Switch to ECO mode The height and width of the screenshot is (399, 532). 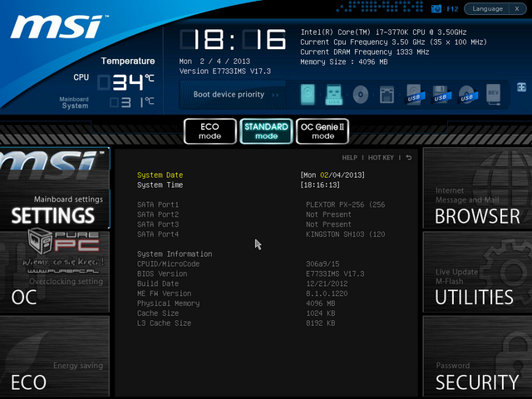210,131
